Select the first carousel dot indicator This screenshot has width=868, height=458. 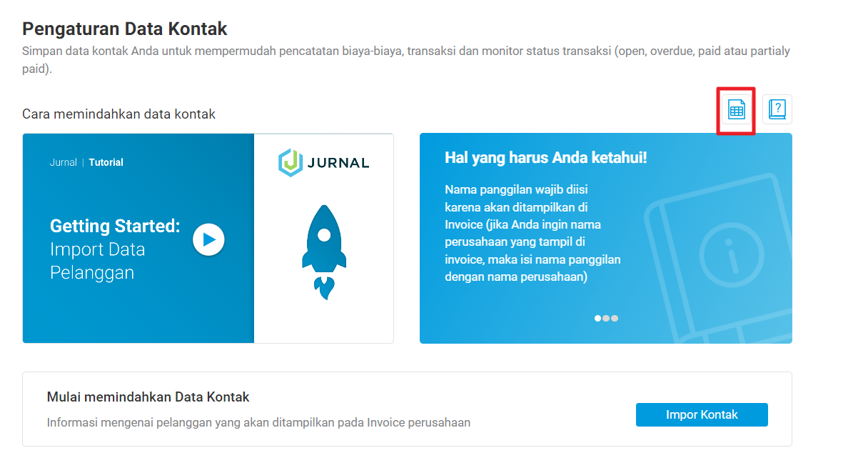coord(598,319)
